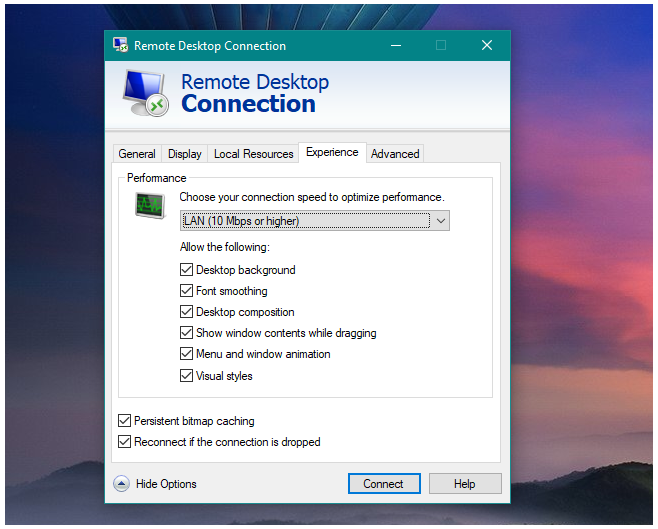Open the connection speed dropdown arrow

(x=441, y=221)
